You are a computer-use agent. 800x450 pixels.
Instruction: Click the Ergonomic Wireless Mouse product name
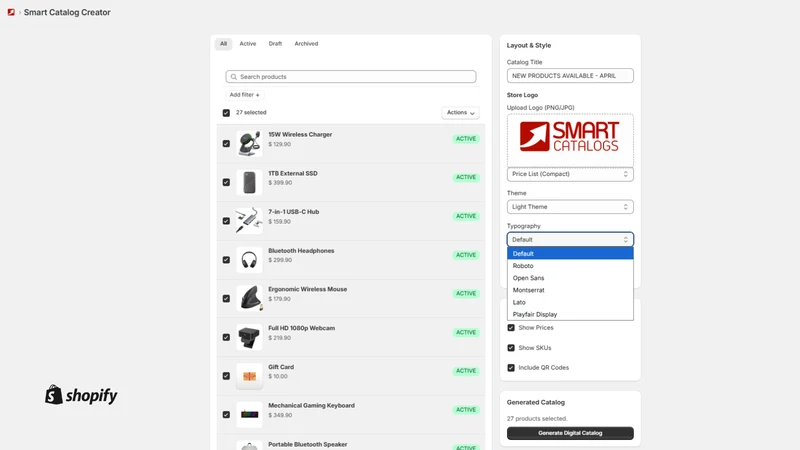308,289
